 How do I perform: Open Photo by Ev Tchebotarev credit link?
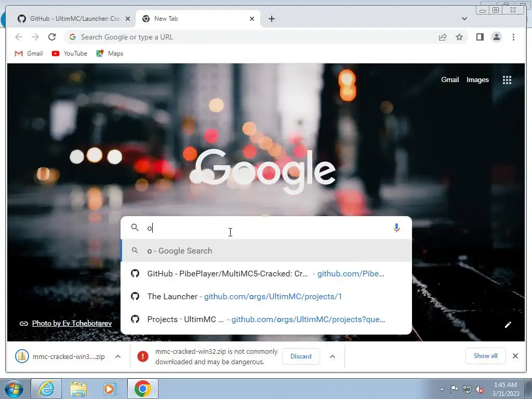[x=72, y=323]
